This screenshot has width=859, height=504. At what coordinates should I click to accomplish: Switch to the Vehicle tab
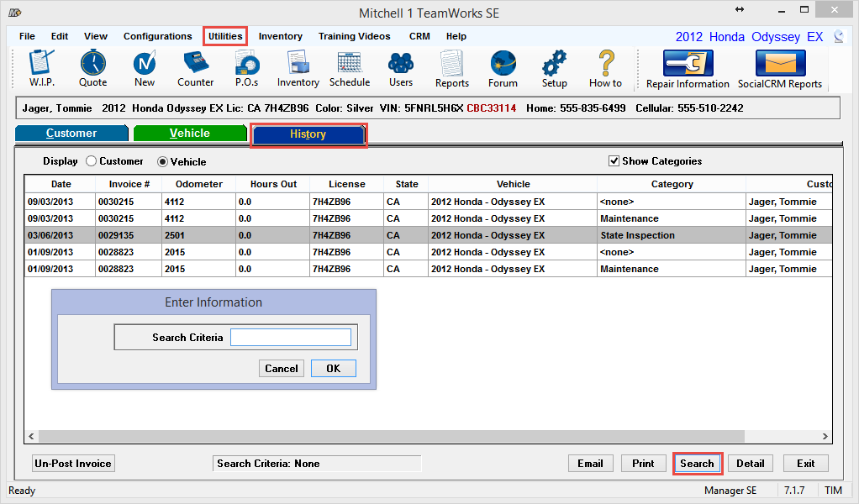coord(190,133)
